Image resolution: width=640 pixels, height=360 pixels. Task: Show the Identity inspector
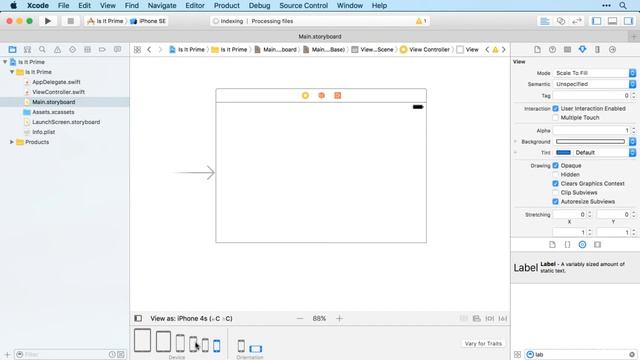[567, 49]
